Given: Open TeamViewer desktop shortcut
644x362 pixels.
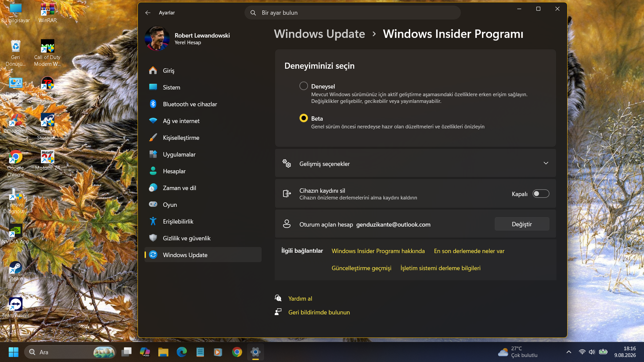Looking at the screenshot, I should pos(15,308).
